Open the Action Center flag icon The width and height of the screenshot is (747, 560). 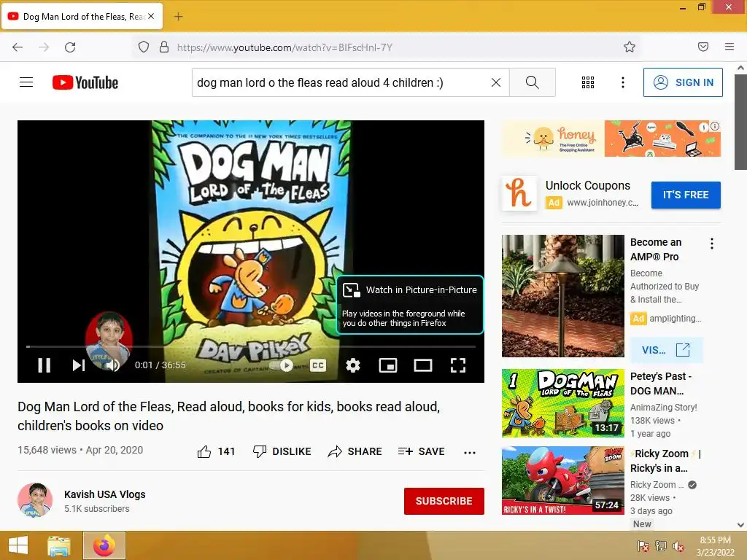643,546
